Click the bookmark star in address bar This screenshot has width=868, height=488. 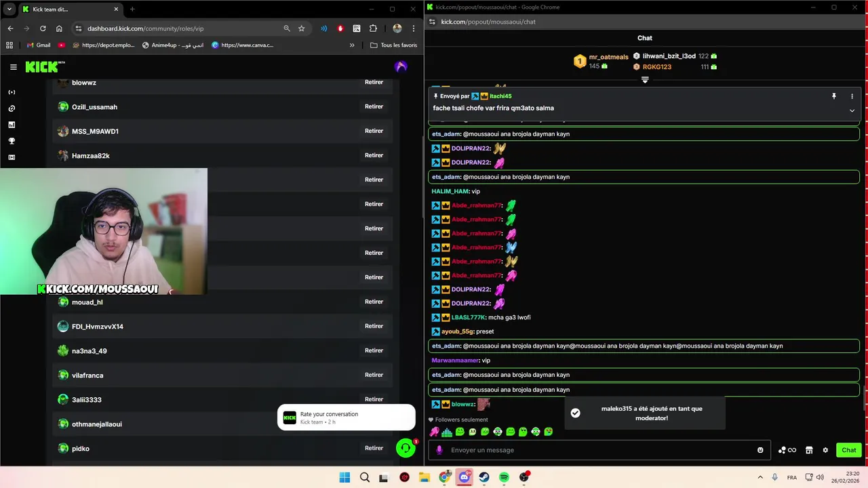(302, 28)
